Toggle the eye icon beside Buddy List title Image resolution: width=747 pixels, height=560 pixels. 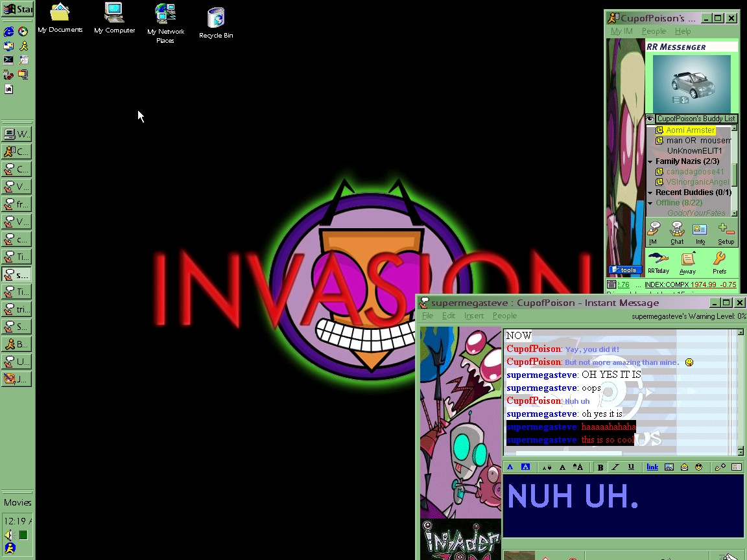click(x=650, y=119)
